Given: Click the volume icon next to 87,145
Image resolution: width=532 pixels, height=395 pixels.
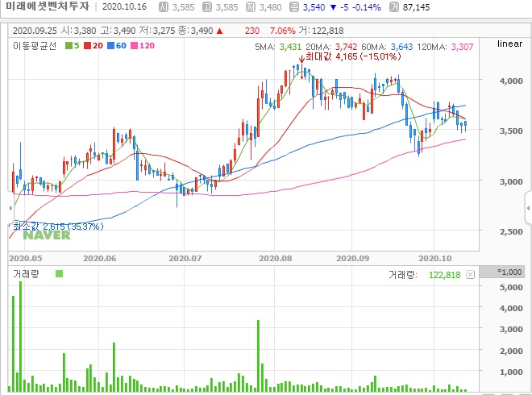Looking at the screenshot, I should pos(394,7).
